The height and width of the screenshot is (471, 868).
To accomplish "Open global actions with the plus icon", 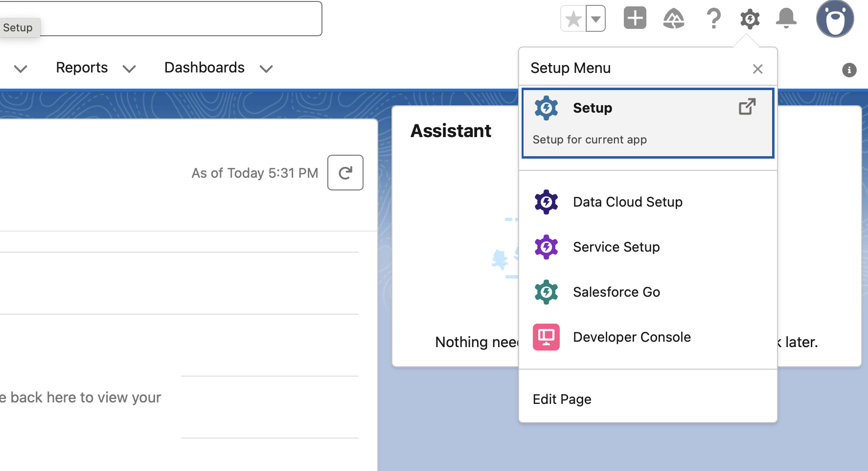I will coord(635,19).
